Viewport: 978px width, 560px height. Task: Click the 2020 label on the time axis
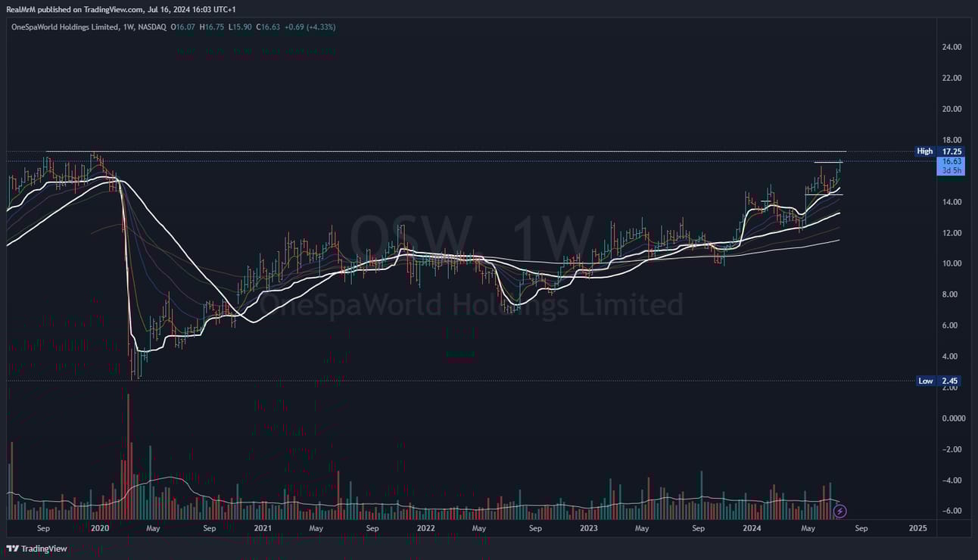[99, 527]
